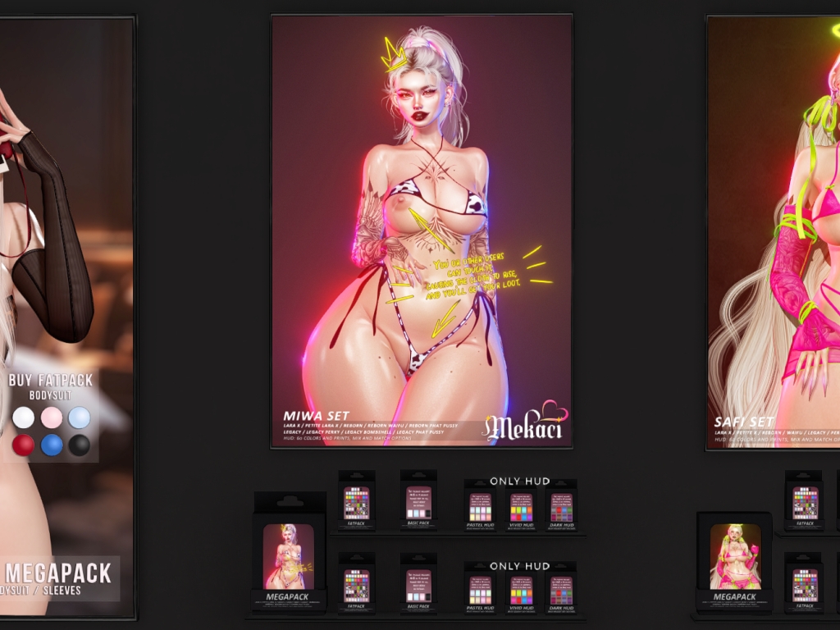
Task: Choose the light blue bodysuit color swatch
Action: 80,418
